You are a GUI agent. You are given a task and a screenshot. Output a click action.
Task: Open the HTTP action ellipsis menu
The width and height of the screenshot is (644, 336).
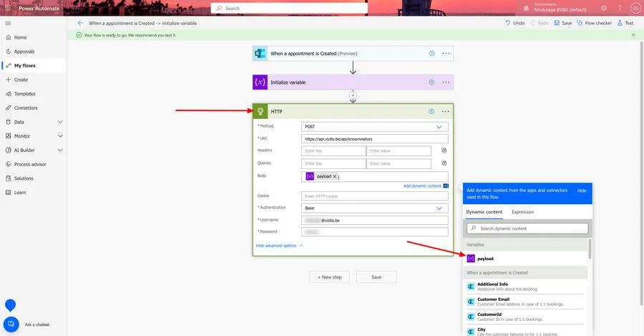tap(445, 112)
